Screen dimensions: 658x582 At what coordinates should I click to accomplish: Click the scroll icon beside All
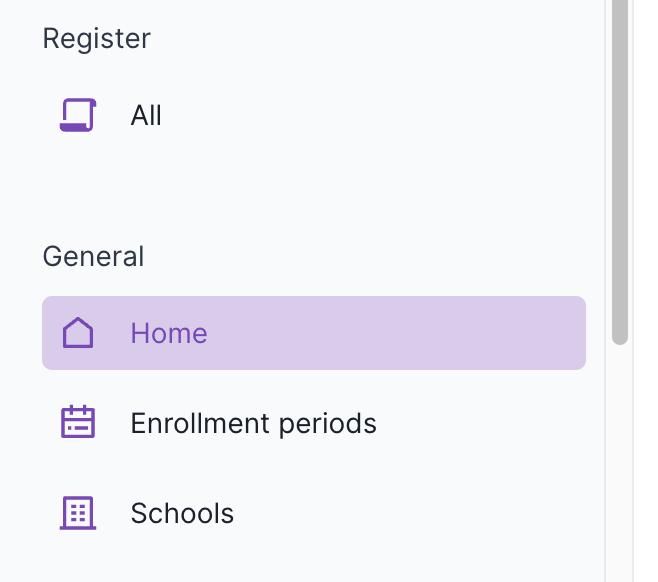point(77,115)
